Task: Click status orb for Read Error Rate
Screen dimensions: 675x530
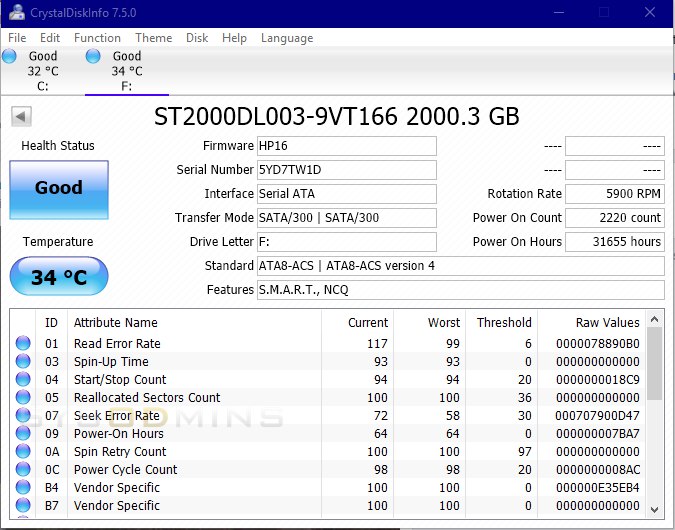Action: click(23, 343)
